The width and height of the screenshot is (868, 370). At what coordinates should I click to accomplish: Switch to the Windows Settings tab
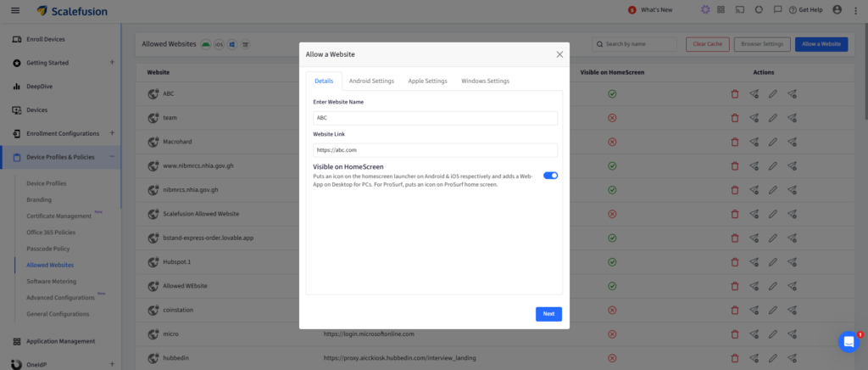point(485,81)
